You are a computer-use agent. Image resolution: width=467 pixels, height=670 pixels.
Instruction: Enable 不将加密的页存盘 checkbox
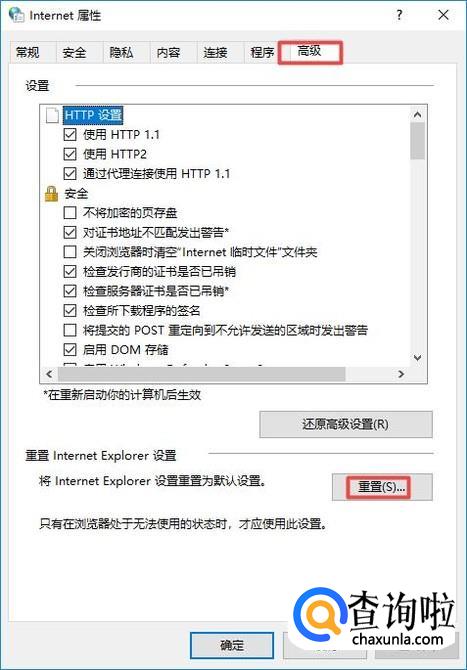(x=70, y=213)
